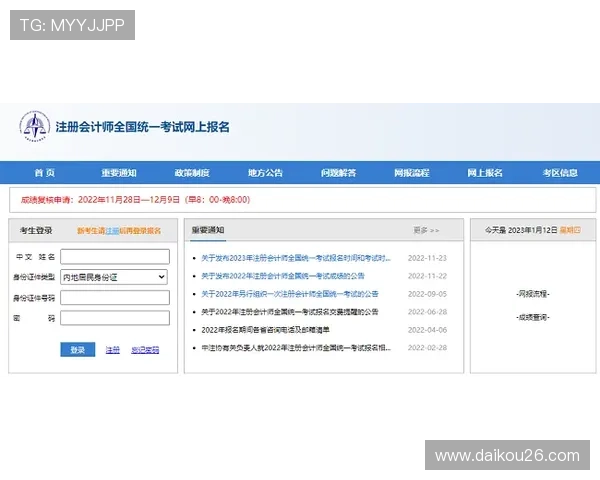Open the 中注协有关负责人 2022 notice

[x=296, y=348]
